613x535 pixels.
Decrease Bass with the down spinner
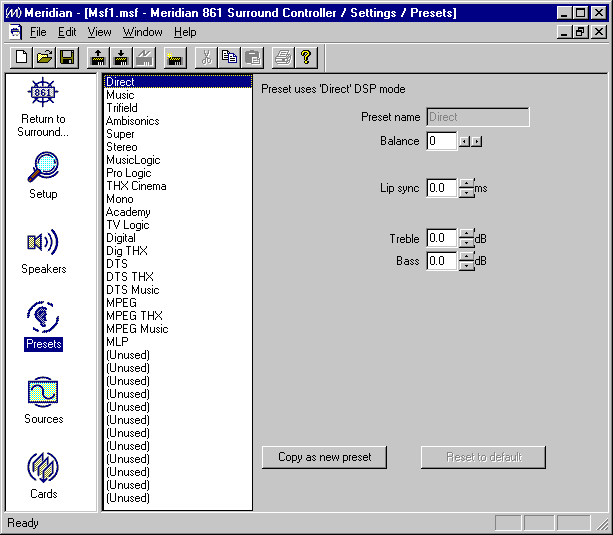click(x=466, y=266)
